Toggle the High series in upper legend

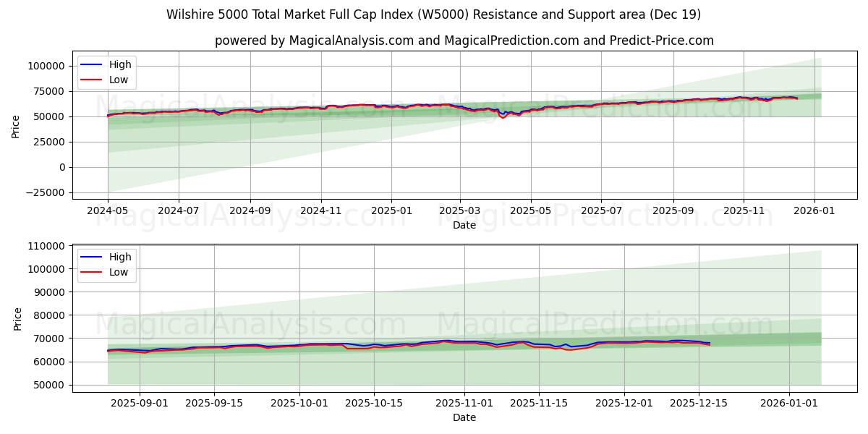pyautogui.click(x=119, y=64)
